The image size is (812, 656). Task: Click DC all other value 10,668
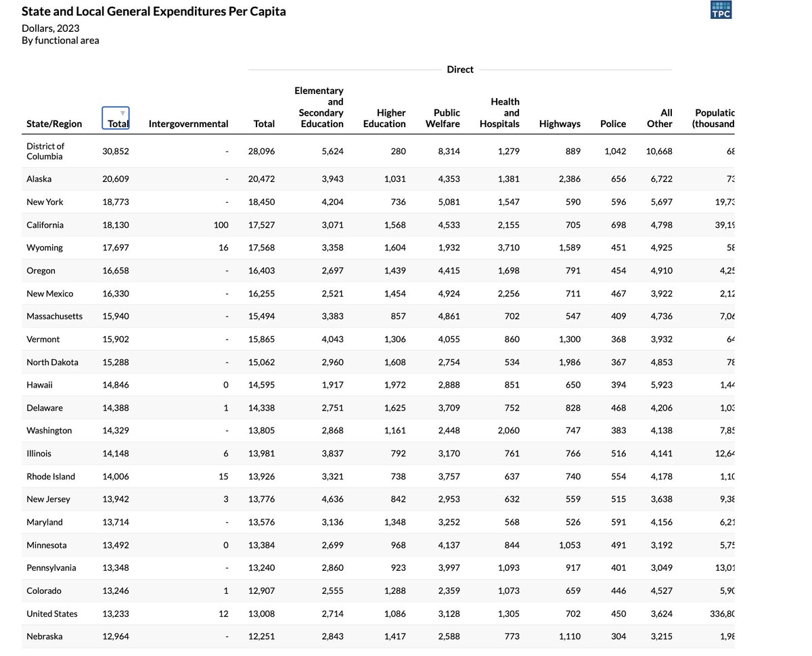(x=659, y=151)
